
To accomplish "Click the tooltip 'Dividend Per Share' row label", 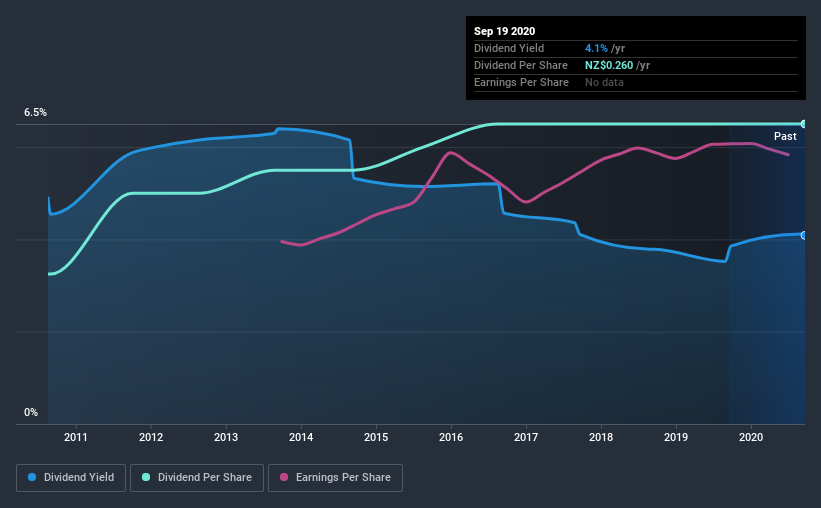I will click(520, 65).
